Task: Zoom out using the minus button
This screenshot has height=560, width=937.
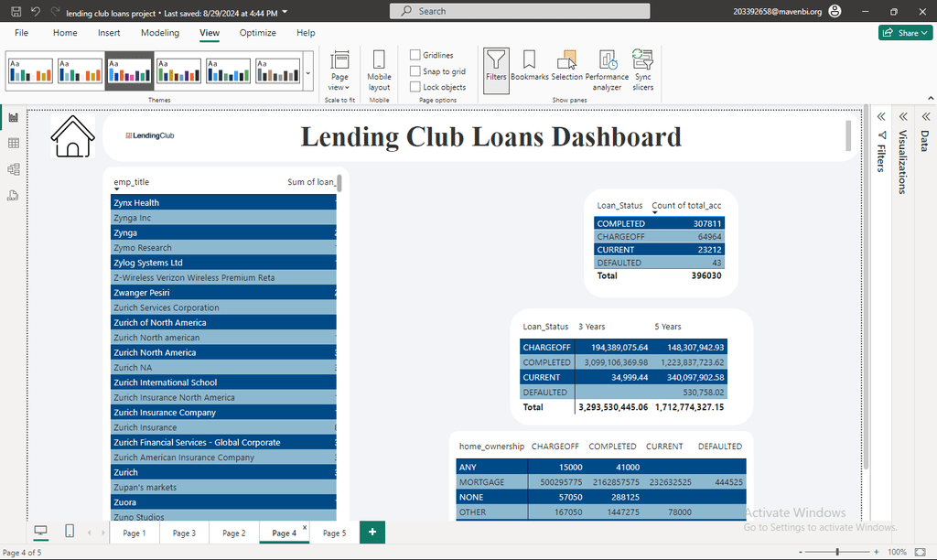Action: coord(801,553)
